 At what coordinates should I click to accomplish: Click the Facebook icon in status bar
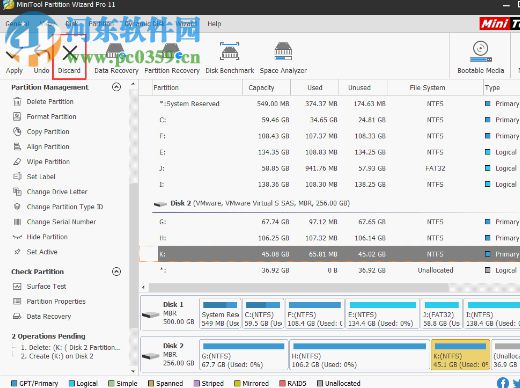click(503, 382)
